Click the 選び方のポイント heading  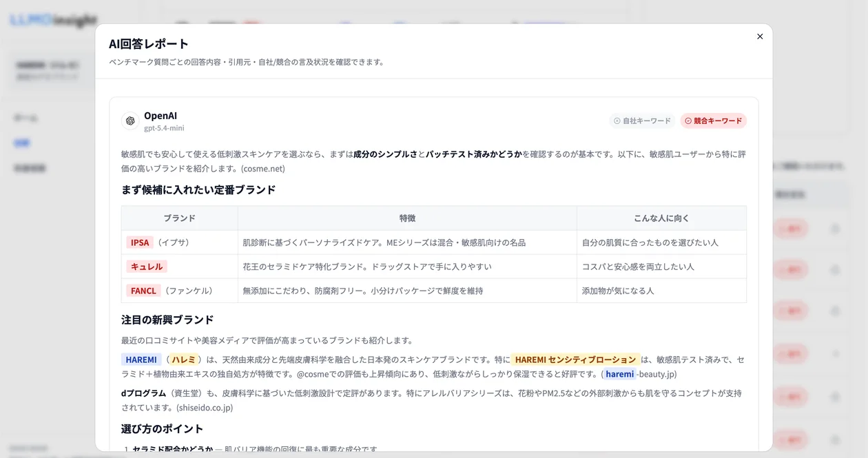[162, 429]
